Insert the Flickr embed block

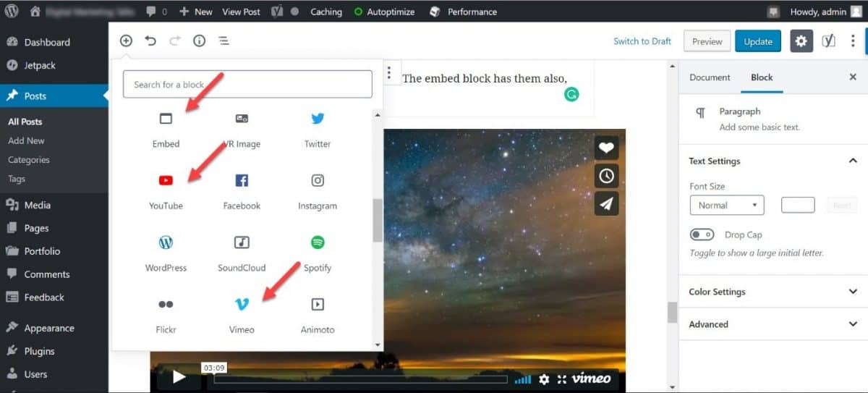[166, 315]
